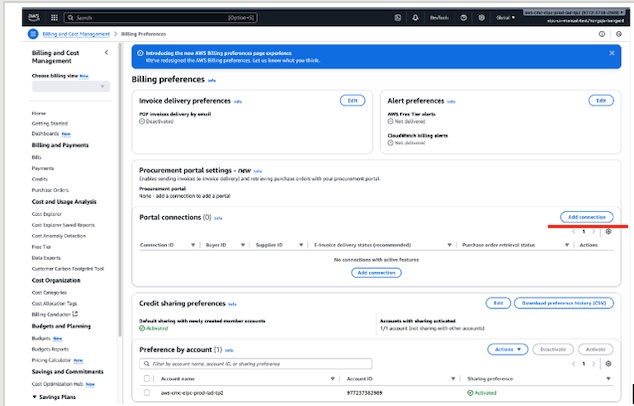Open Cost Explorer in the sidebar
The image size is (634, 406).
[48, 213]
